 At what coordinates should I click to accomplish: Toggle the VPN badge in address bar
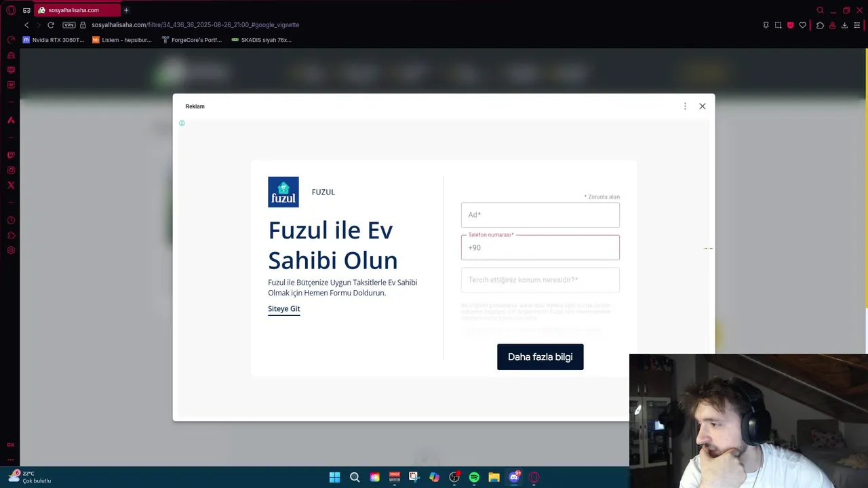[x=69, y=25]
